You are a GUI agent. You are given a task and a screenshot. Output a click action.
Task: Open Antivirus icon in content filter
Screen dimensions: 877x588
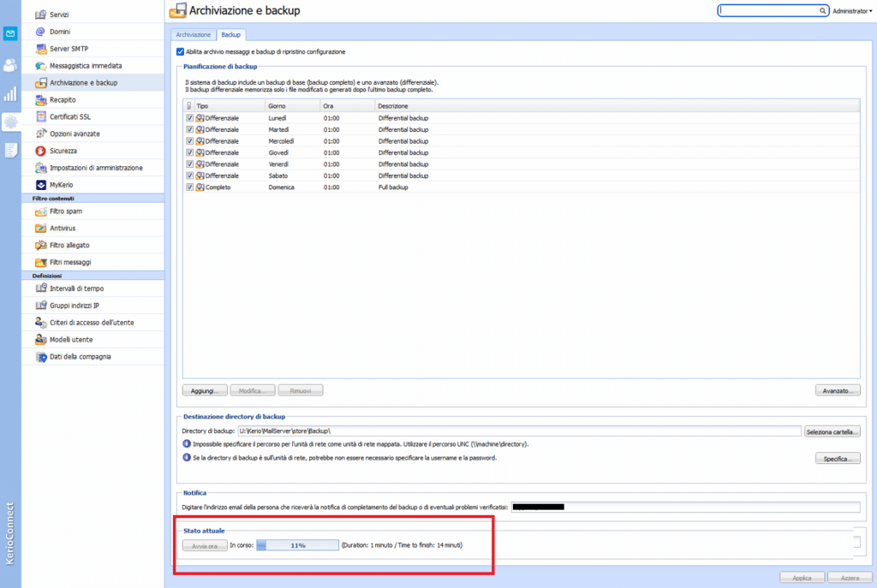click(40, 229)
